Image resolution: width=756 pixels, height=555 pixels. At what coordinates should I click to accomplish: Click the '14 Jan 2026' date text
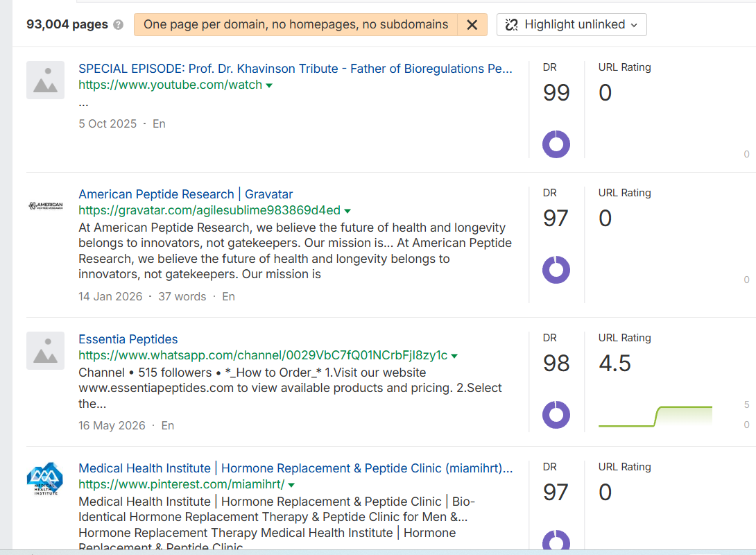(x=110, y=296)
